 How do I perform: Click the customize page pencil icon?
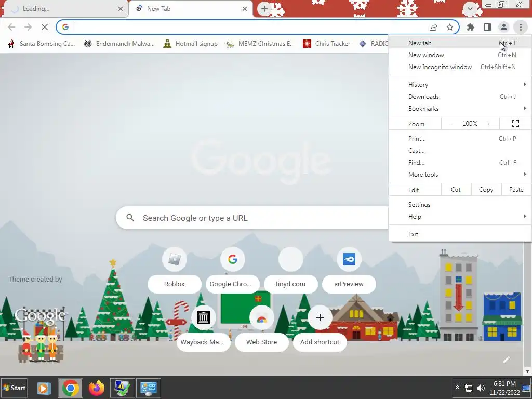pos(506,360)
